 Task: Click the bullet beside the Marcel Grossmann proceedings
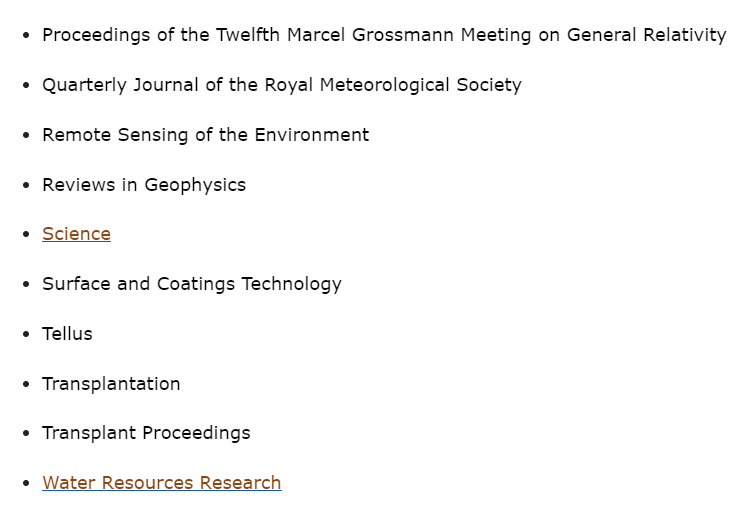(26, 36)
